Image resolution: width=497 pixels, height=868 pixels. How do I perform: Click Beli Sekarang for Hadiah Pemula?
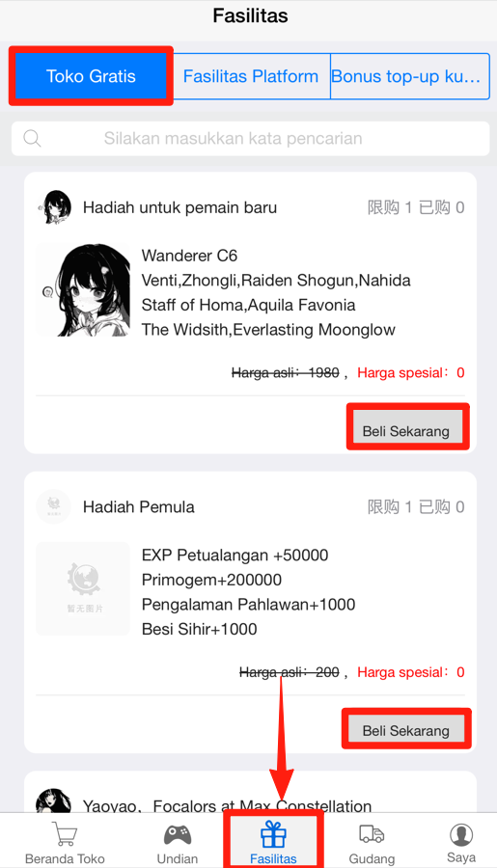(x=406, y=728)
